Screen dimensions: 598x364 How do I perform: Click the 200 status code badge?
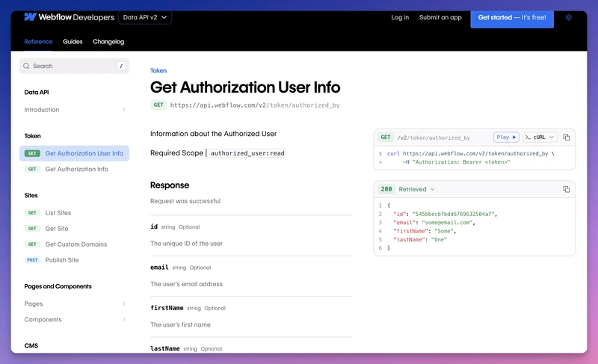click(386, 189)
